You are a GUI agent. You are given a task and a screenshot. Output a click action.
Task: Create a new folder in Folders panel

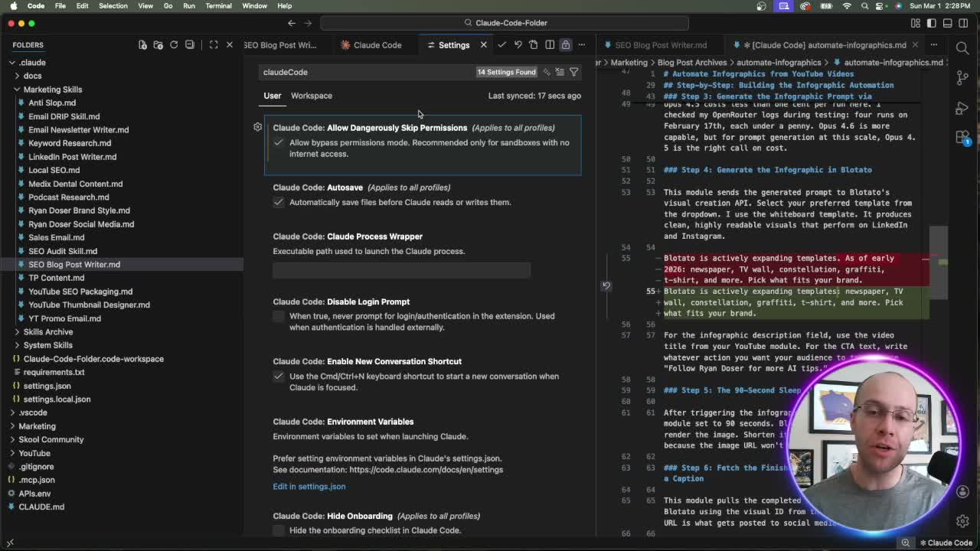pyautogui.click(x=158, y=45)
